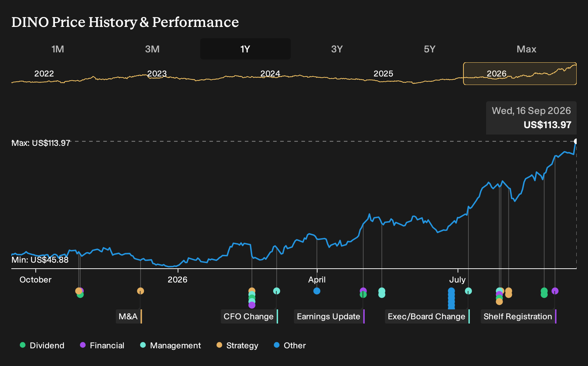This screenshot has height=366, width=588.
Task: Click the highlighted 2026 range selector box
Action: tap(520, 74)
